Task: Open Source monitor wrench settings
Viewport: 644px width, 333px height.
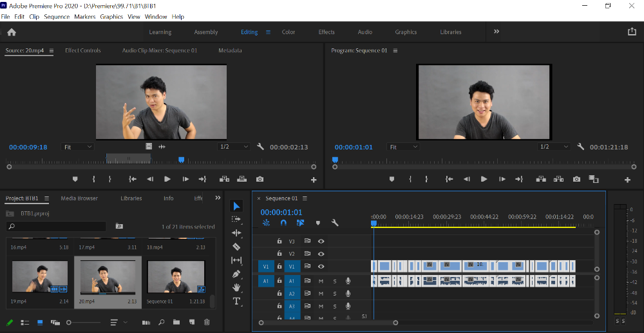Action: tap(260, 147)
